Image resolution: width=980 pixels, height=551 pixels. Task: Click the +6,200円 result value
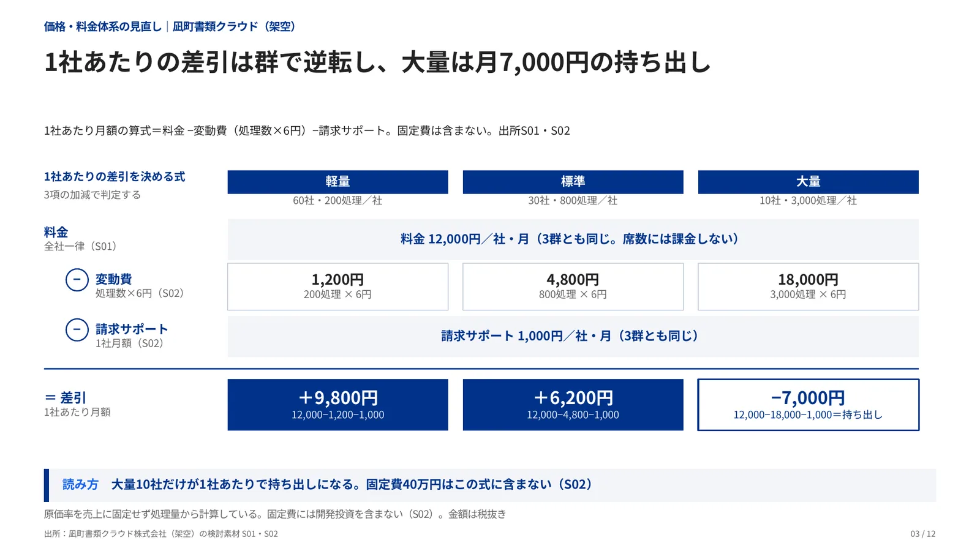pyautogui.click(x=573, y=398)
